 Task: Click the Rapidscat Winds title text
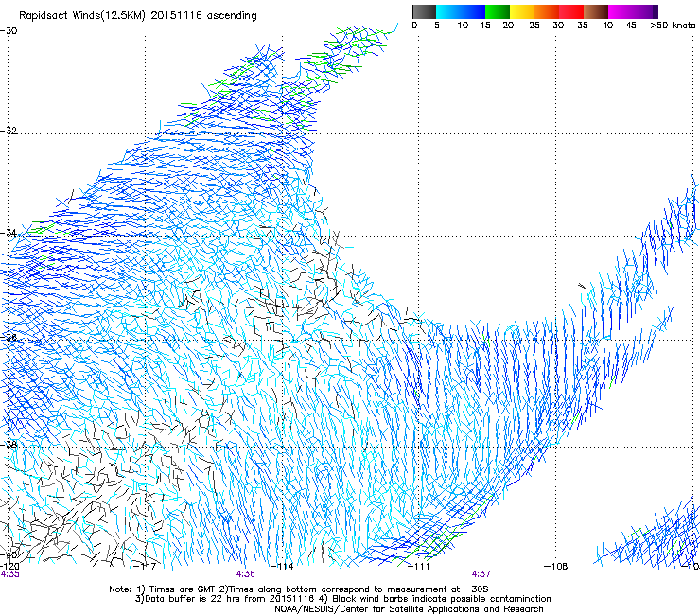(x=137, y=16)
